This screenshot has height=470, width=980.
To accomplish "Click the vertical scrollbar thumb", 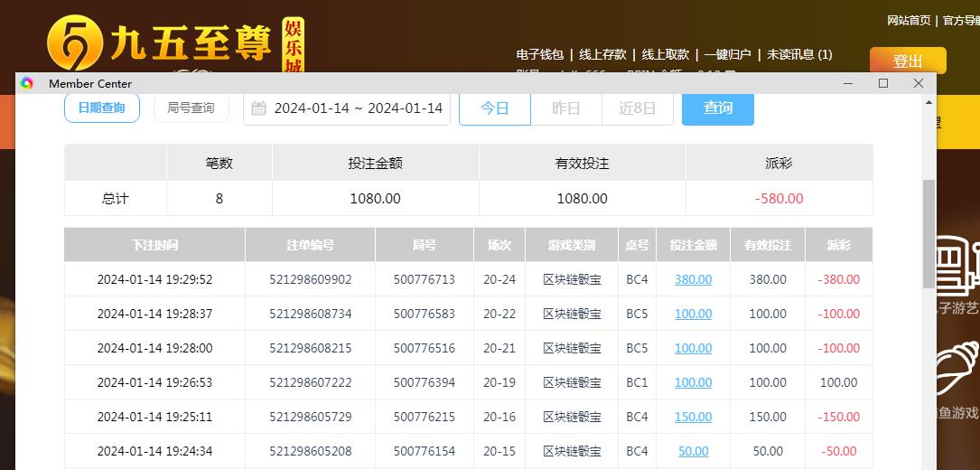I will click(928, 233).
